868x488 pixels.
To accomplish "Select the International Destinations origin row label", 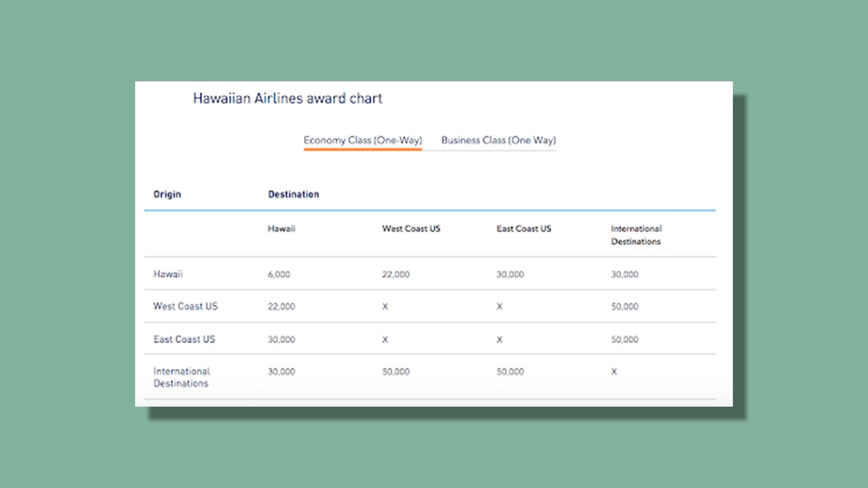I will tap(182, 377).
